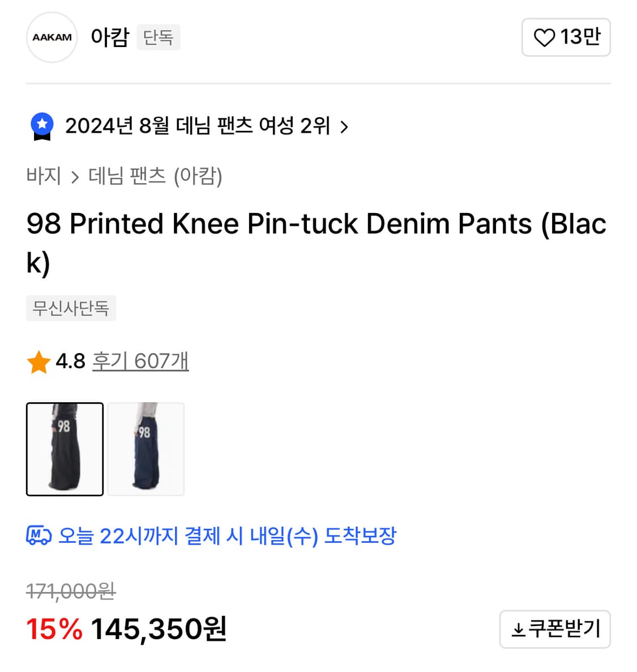Click the 무신사단독 tag
This screenshot has height=672, width=637.
tap(71, 308)
